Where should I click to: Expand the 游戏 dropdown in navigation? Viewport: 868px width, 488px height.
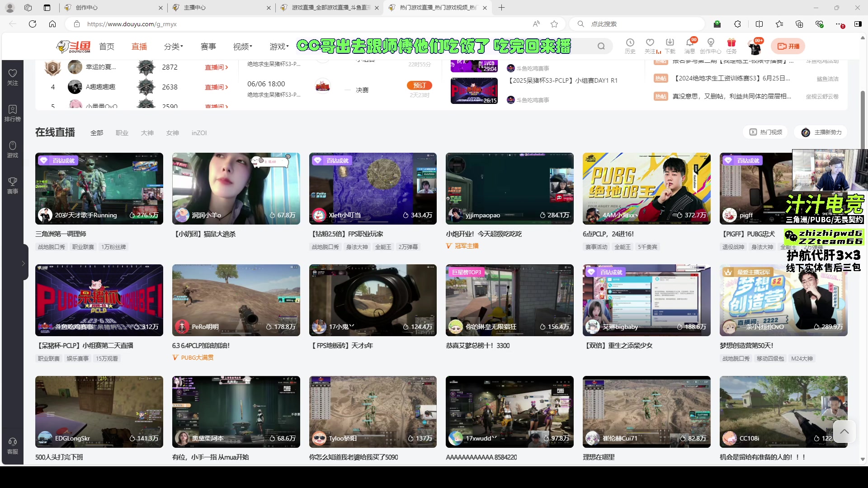coord(279,46)
